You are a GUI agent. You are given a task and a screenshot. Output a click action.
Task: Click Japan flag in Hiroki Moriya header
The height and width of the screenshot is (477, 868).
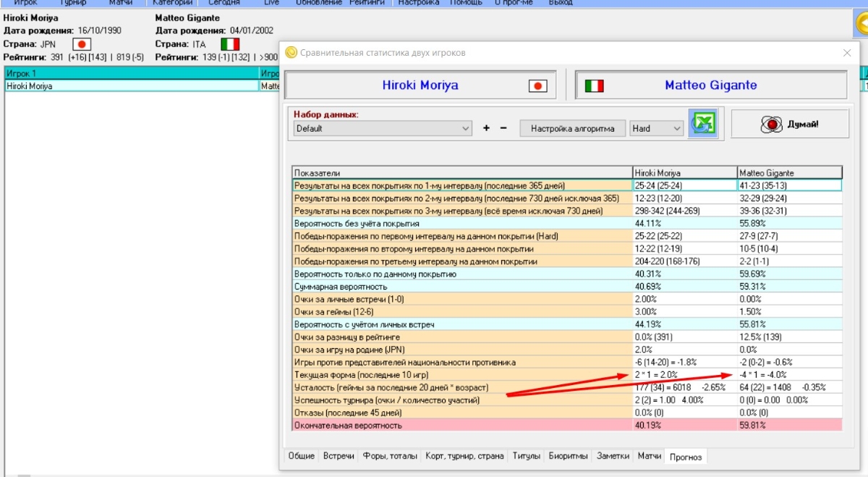pyautogui.click(x=537, y=86)
